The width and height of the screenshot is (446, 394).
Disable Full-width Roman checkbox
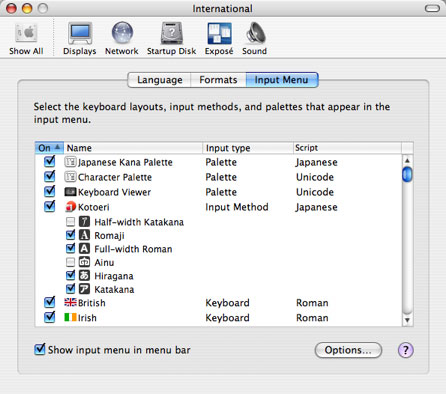click(x=70, y=248)
